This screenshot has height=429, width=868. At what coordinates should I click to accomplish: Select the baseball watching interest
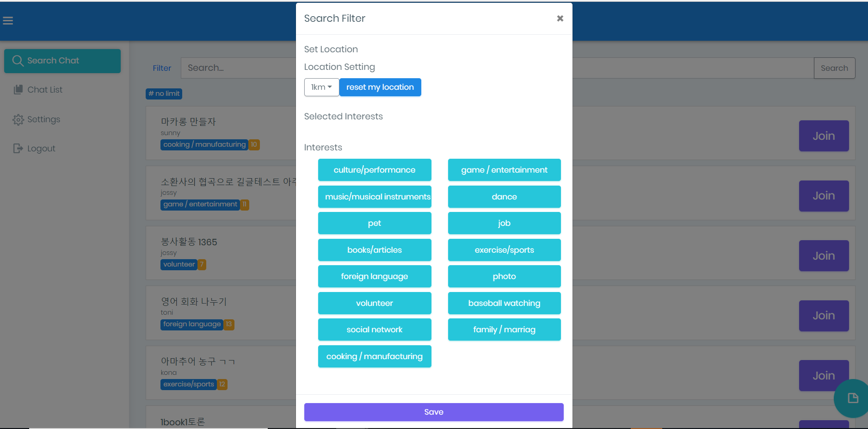pyautogui.click(x=504, y=303)
